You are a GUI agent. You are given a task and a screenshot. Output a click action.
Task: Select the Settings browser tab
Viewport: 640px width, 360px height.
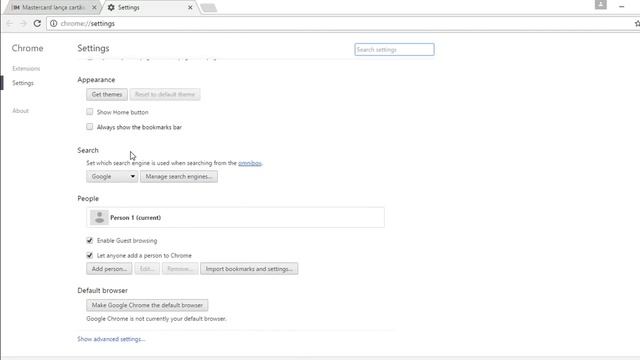coord(149,7)
